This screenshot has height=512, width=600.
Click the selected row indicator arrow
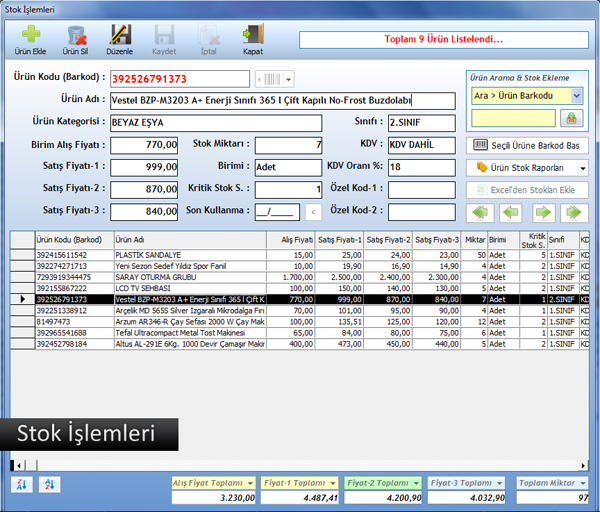pyautogui.click(x=23, y=299)
